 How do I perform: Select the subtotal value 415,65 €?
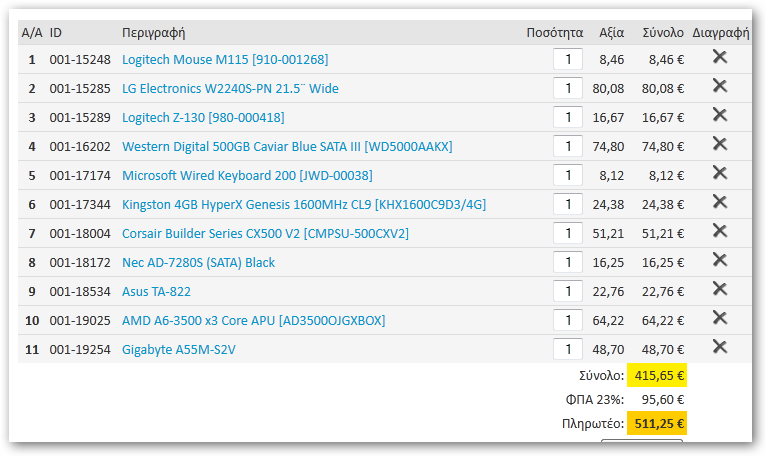[657, 375]
